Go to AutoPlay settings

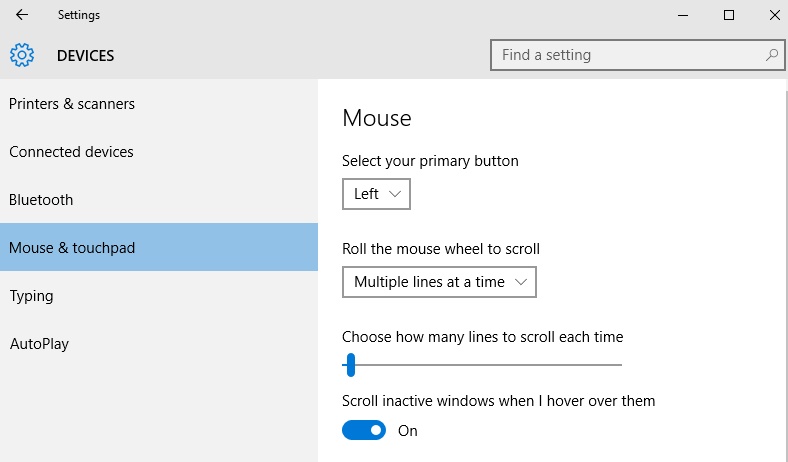point(39,344)
